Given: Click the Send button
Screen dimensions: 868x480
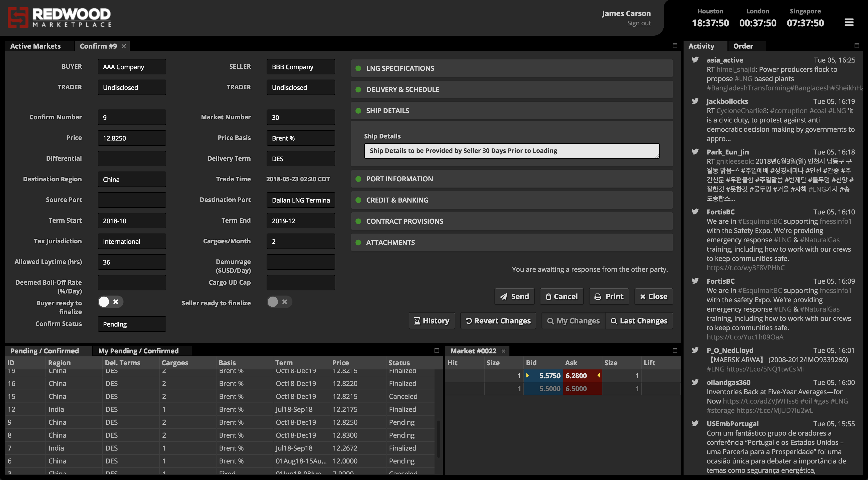Looking at the screenshot, I should 515,297.
